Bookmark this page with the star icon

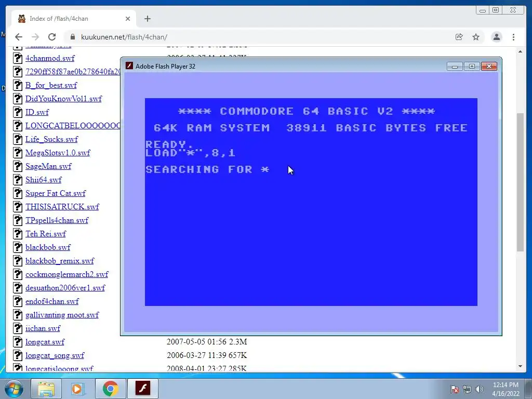click(x=476, y=37)
